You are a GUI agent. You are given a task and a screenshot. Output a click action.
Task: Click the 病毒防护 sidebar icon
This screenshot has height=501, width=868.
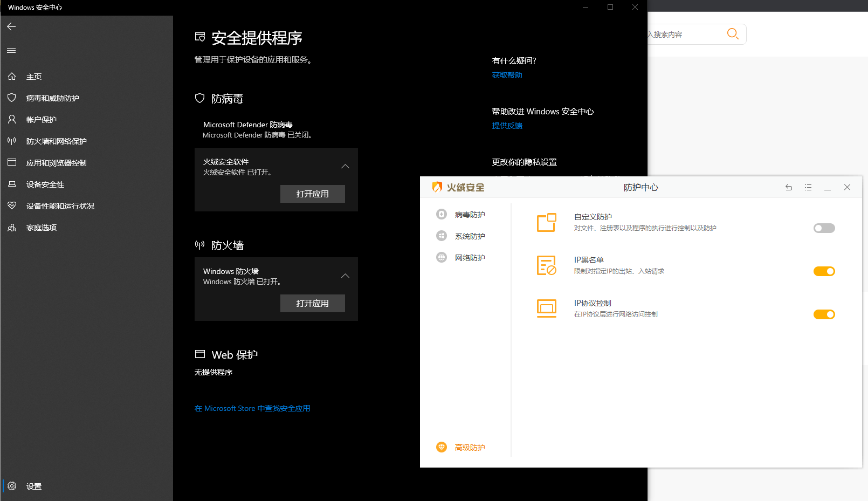pos(442,215)
